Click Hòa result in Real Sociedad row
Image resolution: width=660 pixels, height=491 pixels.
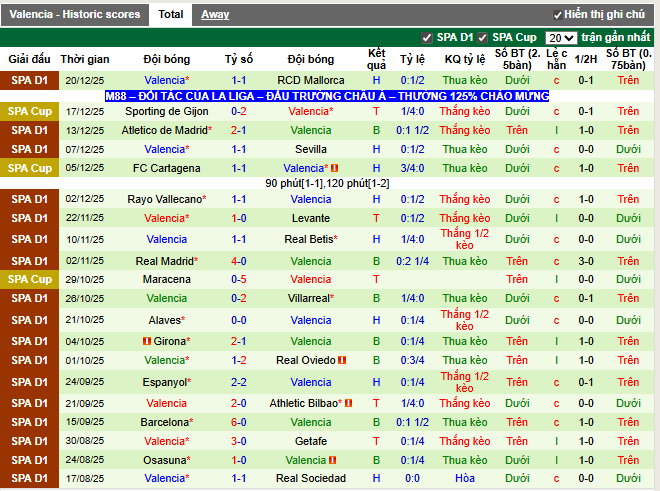coord(465,478)
